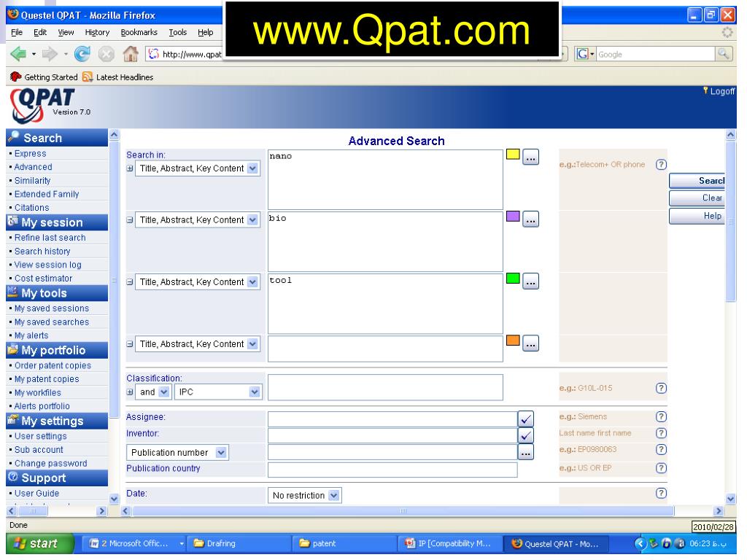
Task: Open the term browser button beside tool
Action: click(x=531, y=281)
